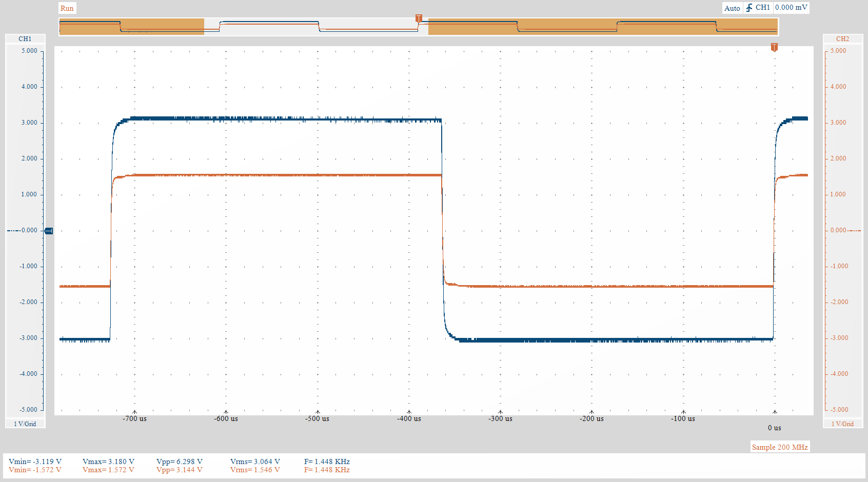Click the trigger marker above main plot
This screenshot has width=868, height=482.
point(774,47)
